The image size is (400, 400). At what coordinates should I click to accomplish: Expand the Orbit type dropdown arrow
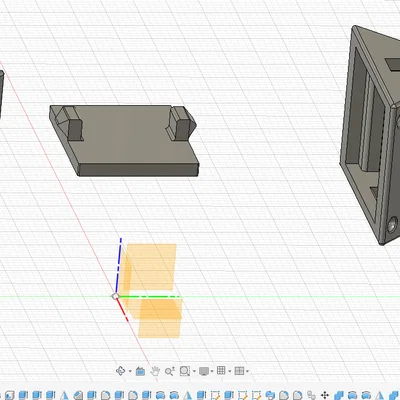(130, 371)
